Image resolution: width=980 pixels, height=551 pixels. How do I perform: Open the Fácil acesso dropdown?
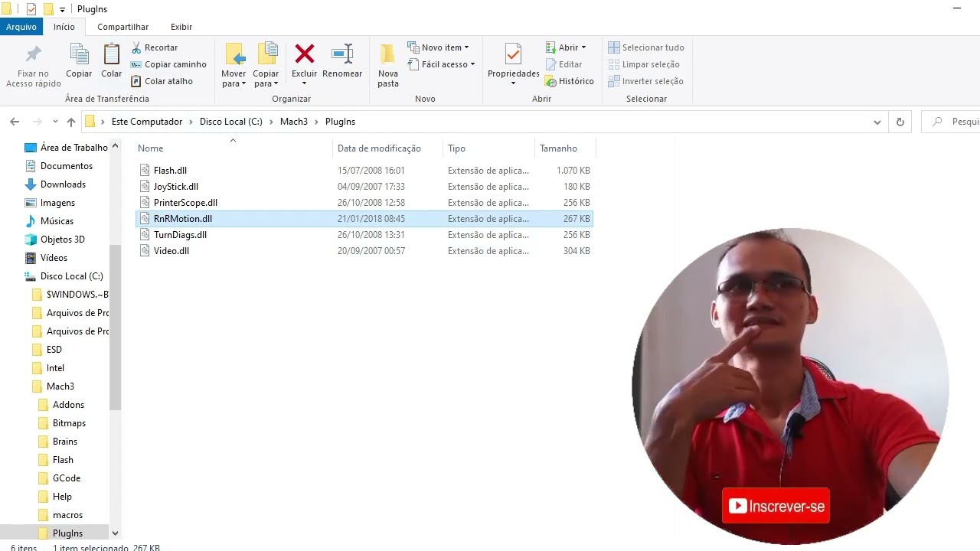click(x=441, y=64)
